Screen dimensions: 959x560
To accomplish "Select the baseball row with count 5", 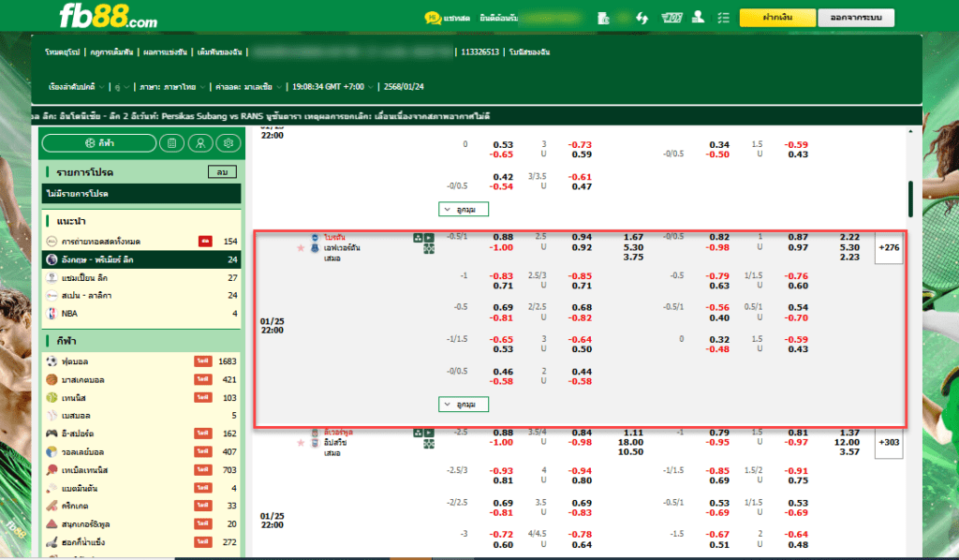I will (x=141, y=416).
